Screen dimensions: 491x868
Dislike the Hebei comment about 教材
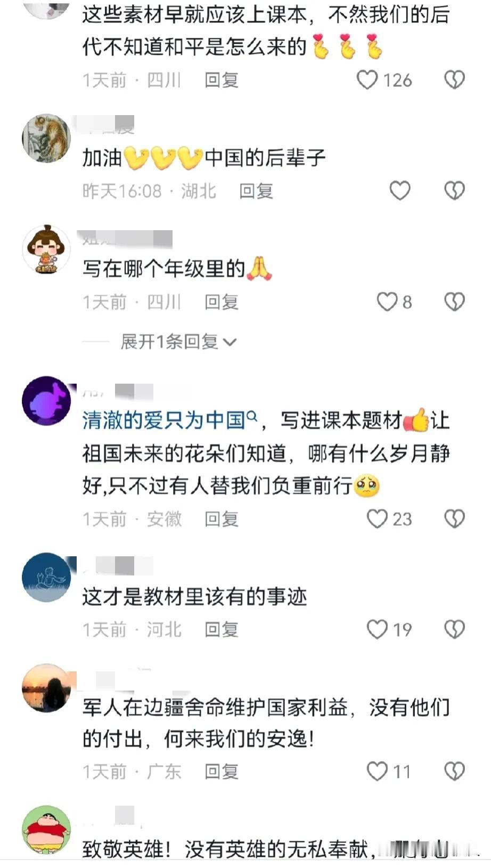(454, 629)
